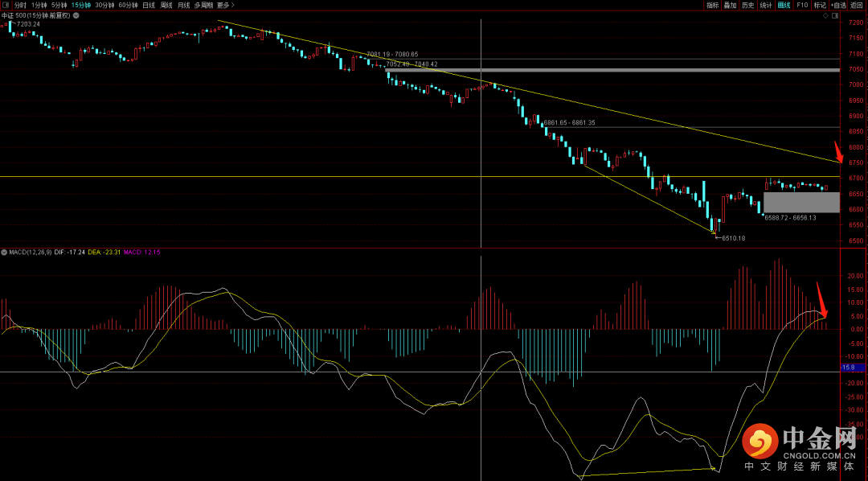Click the 叠加 overlay button

tap(730, 5)
